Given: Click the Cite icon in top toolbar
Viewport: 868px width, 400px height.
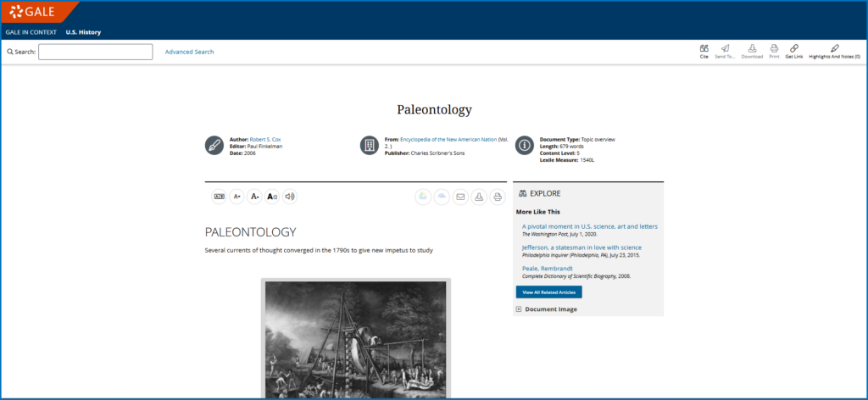Looking at the screenshot, I should click(x=704, y=51).
